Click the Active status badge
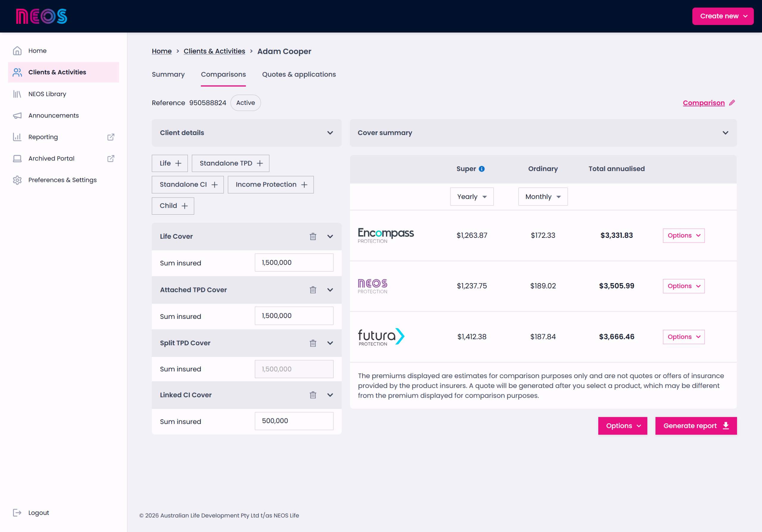762x532 pixels. (x=246, y=103)
